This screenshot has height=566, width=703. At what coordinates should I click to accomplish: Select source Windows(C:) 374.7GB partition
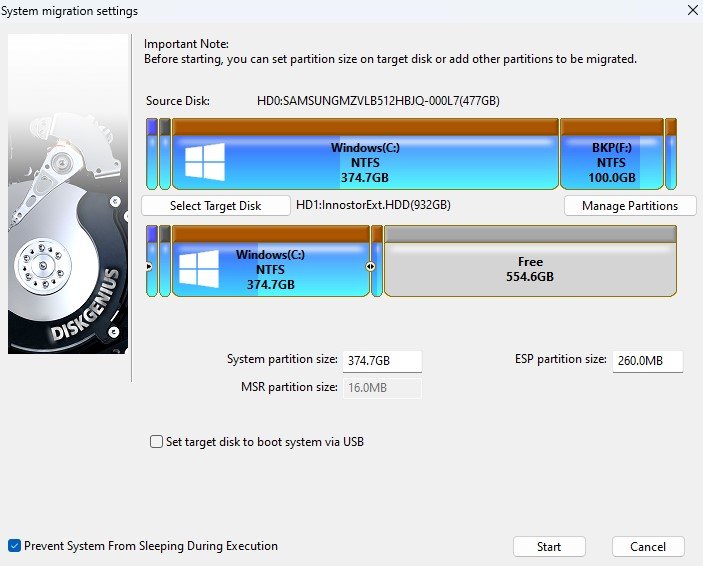pos(365,154)
